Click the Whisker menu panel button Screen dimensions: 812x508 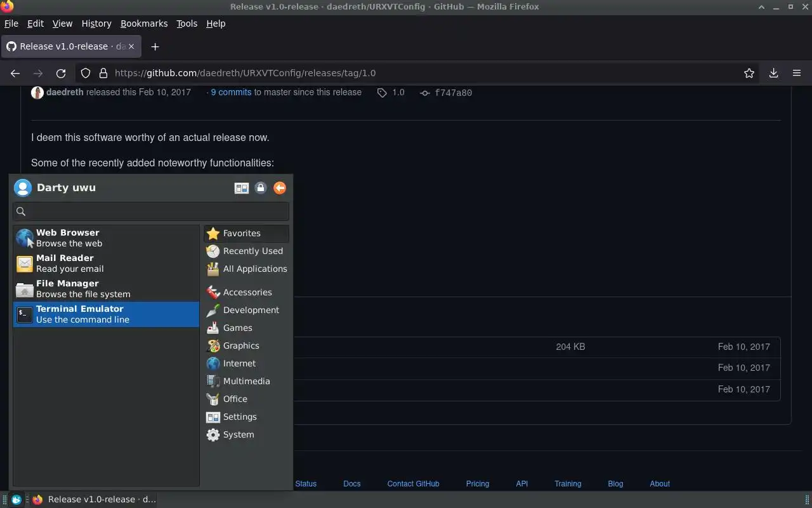(16, 500)
